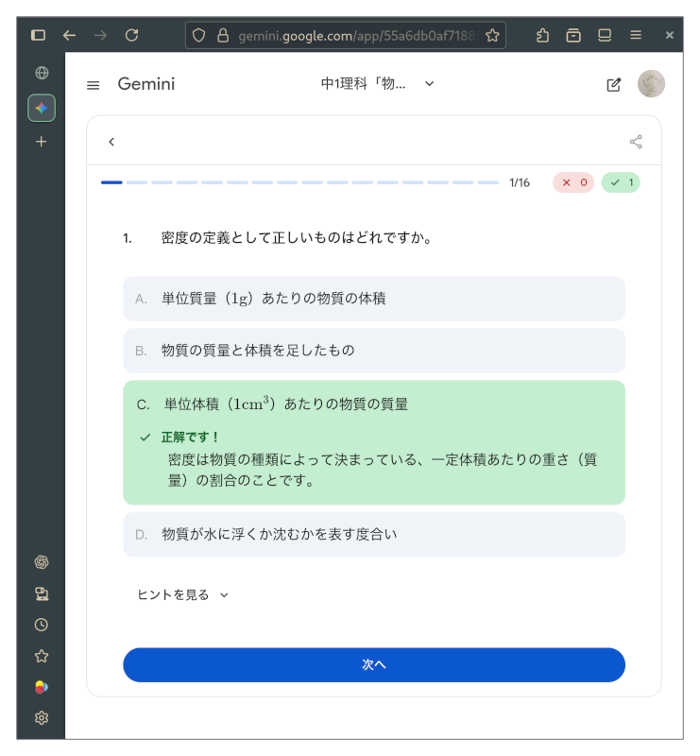Select the active Gemini sparkle sidebar icon
Image resolution: width=700 pixels, height=756 pixels.
pos(42,108)
